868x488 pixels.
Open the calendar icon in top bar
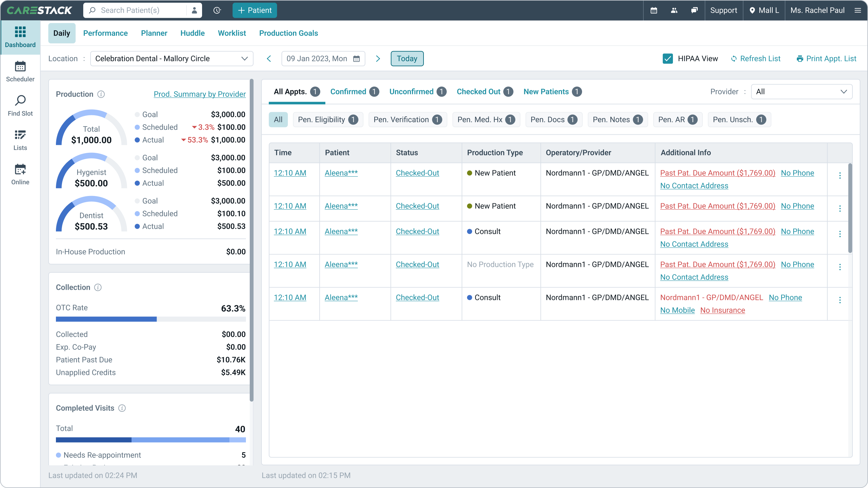(x=654, y=10)
